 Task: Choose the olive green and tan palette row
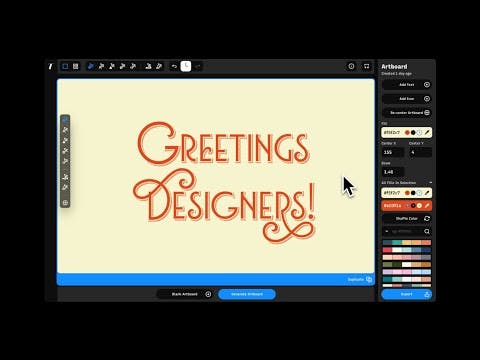coord(407,265)
